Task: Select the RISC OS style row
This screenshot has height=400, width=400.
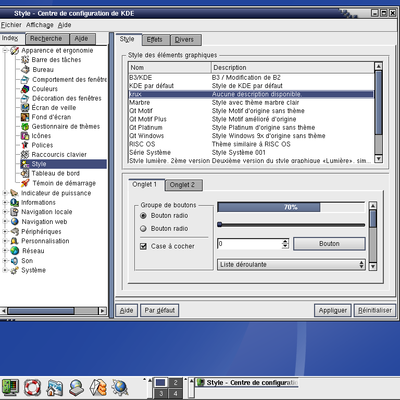Action: pyautogui.click(x=251, y=144)
